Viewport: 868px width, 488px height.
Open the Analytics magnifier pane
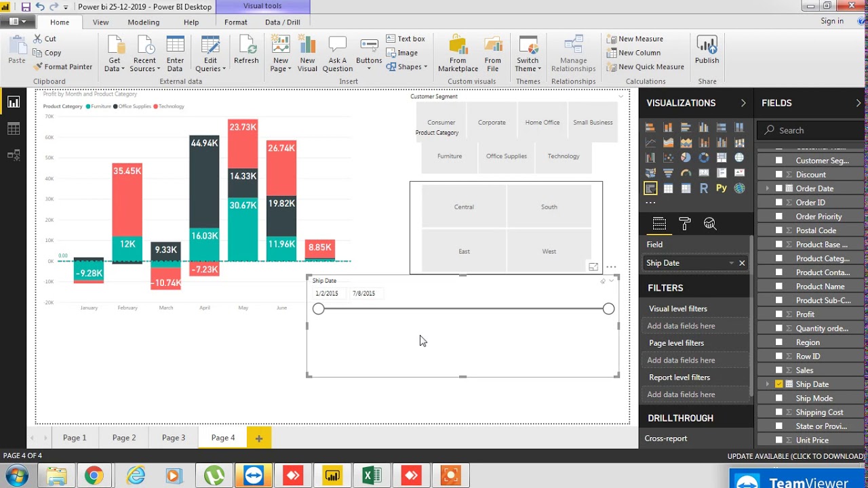[710, 224]
